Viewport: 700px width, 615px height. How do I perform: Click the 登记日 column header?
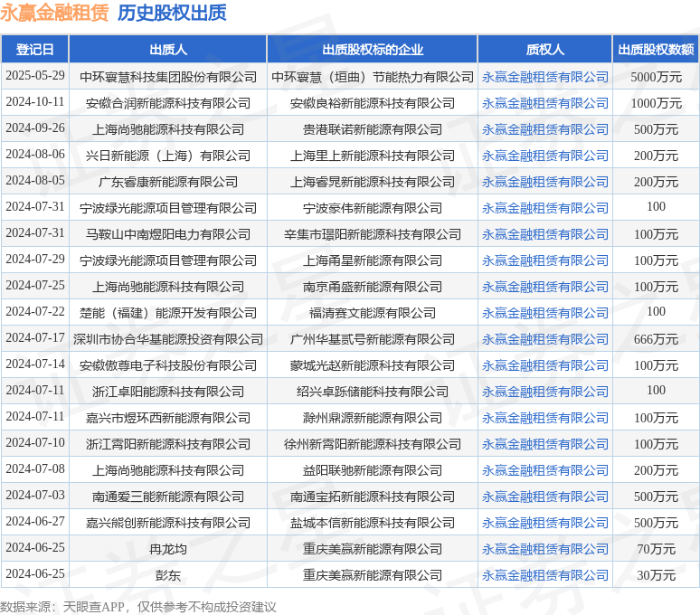(x=35, y=49)
